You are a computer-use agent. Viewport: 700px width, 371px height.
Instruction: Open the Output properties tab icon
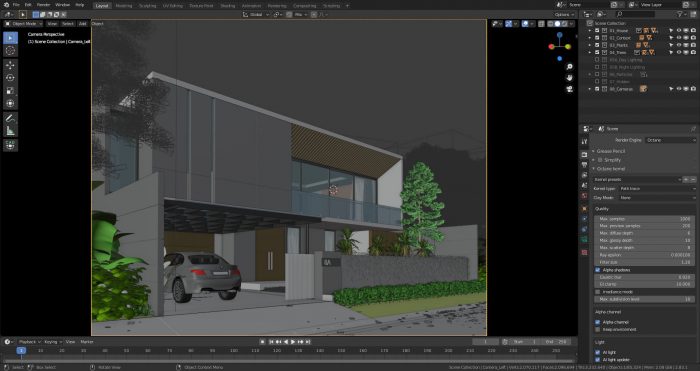pos(584,165)
